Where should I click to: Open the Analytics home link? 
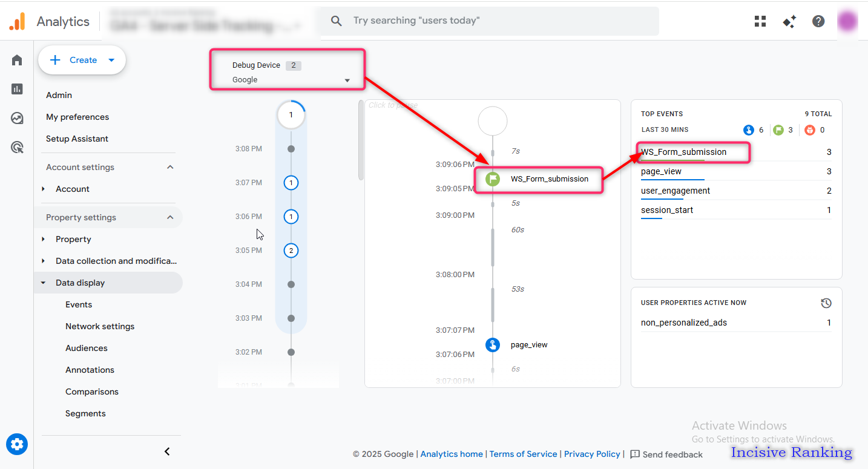452,454
